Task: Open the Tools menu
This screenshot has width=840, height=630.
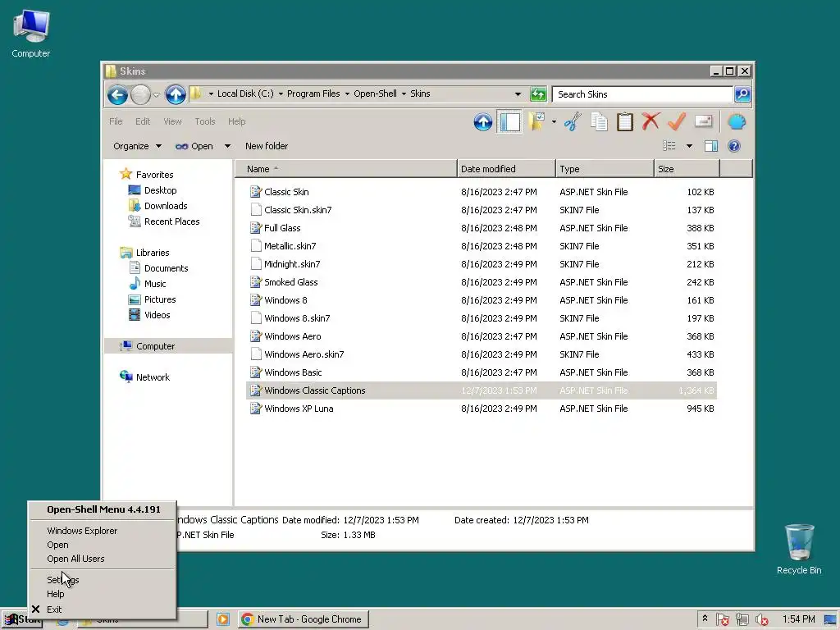Action: click(x=204, y=121)
